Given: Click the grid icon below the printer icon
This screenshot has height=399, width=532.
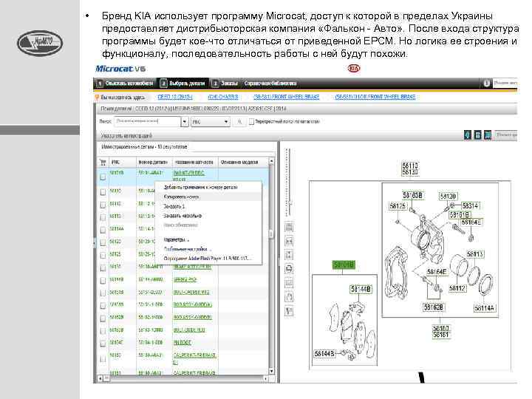Looking at the screenshot, I should [289, 283].
